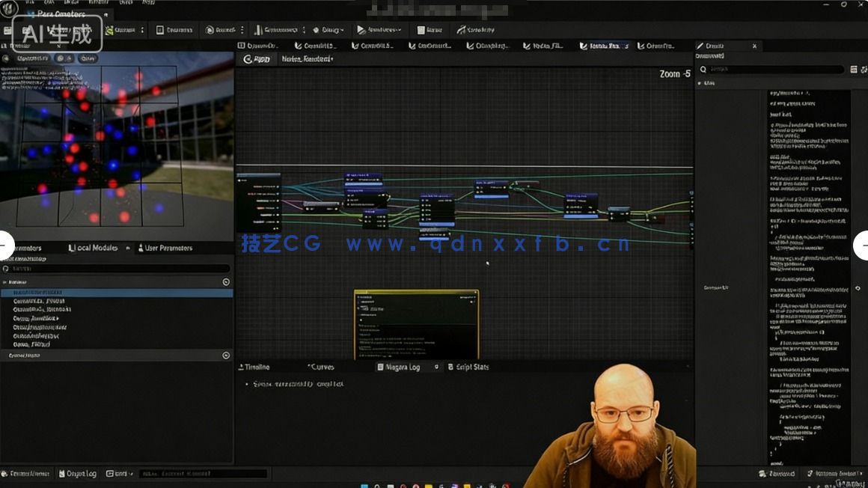Click the bar-chart icon in main toolbar
The width and height of the screenshot is (868, 488).
[x=258, y=30]
